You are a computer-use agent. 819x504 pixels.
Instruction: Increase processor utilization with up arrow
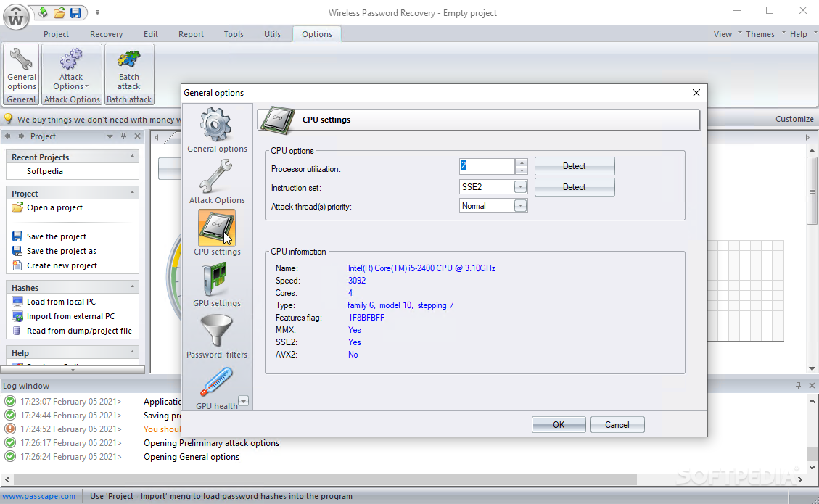click(x=522, y=162)
